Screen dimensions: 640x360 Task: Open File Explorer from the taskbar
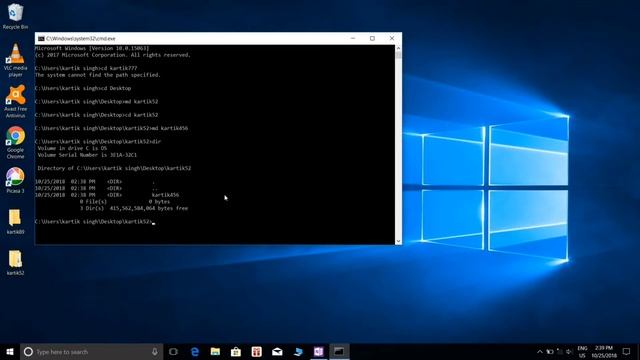[x=215, y=351]
